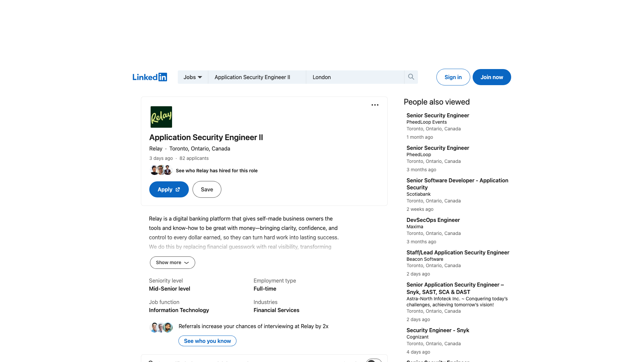Open the Jobs dropdown in search bar
The height and width of the screenshot is (362, 644).
point(193,77)
